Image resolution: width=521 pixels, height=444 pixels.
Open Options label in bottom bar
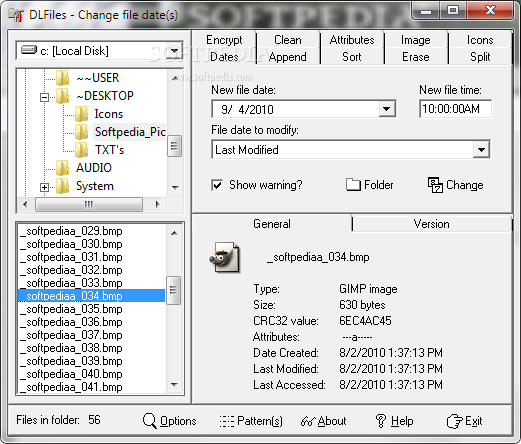[x=178, y=421]
